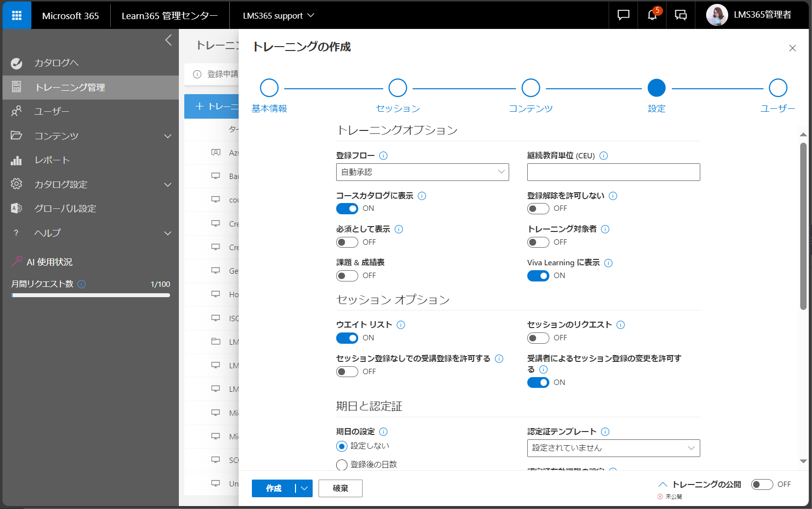Close the トレーニングの作成 panel
Viewport: 812px width, 509px height.
(792, 48)
